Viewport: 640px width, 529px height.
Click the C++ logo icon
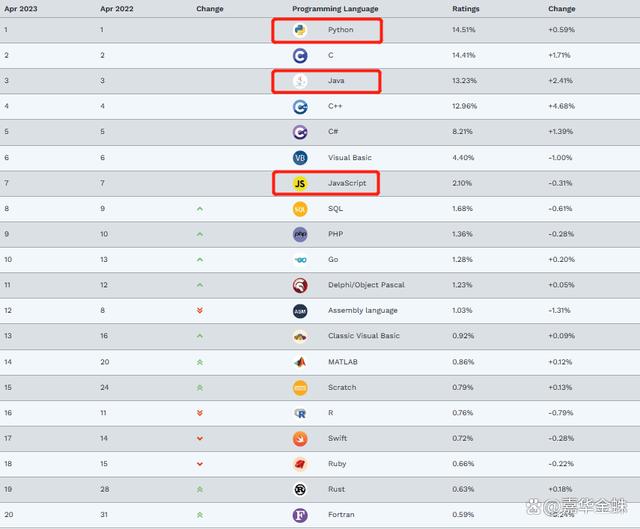tap(300, 106)
